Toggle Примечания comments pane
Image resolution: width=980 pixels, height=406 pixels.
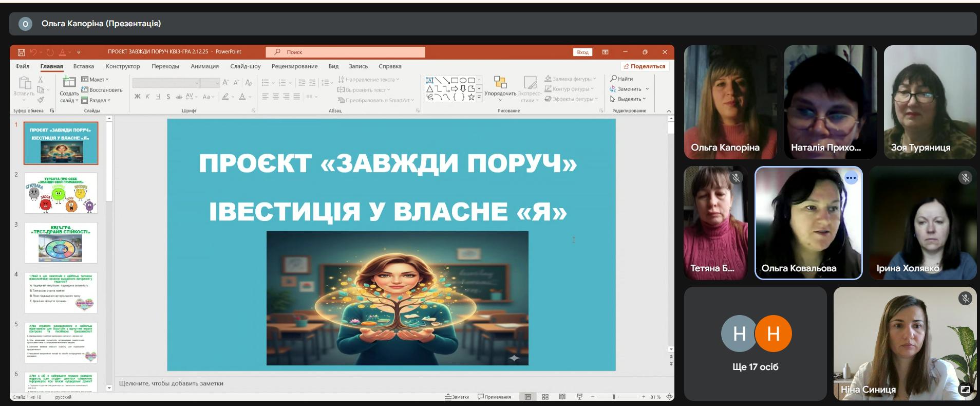coord(494,397)
